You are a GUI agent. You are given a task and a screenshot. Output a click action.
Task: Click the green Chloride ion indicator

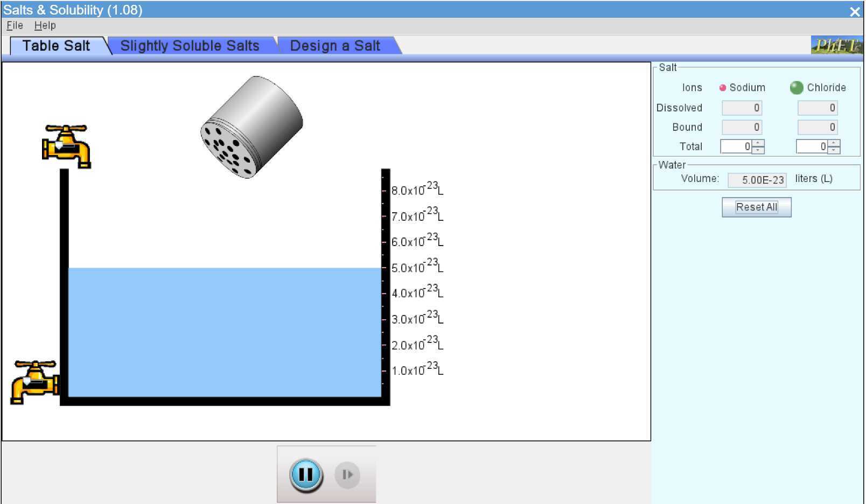[x=797, y=87]
